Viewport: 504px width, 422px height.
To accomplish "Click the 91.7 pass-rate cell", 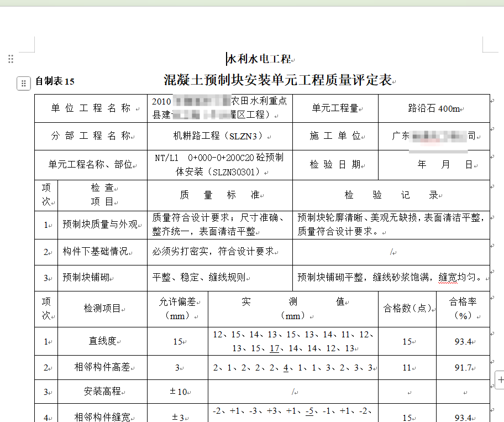I will coord(463,367).
